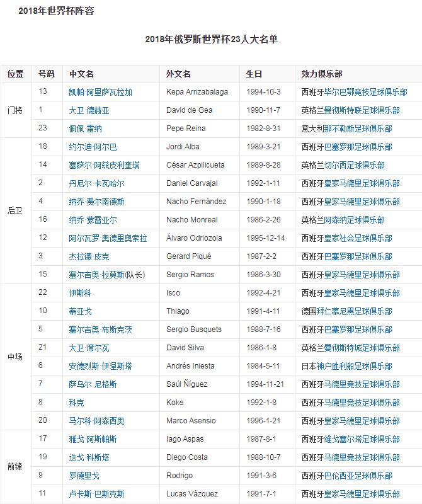Screen dimensions: 422x504
Task: Click 巴塞罗那足球俱乐部 in Gerard Piqué row
Action: 358,257
